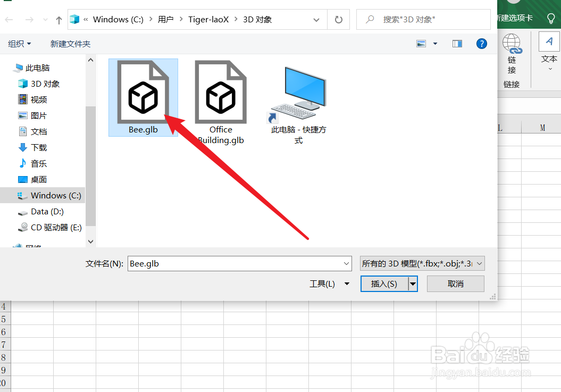
Task: Open the 工具(L) dropdown
Action: [329, 283]
